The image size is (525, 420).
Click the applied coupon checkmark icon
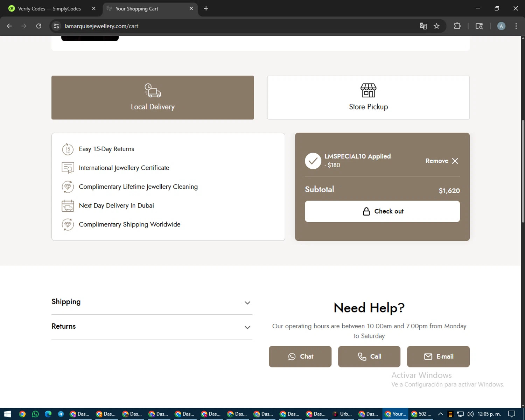[313, 161]
